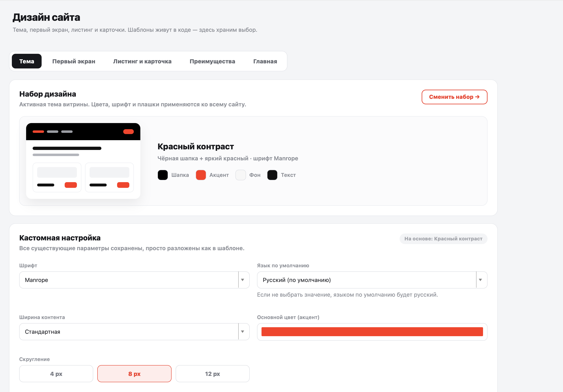Click the Сменить набор button
This screenshot has width=563, height=392.
click(x=454, y=97)
